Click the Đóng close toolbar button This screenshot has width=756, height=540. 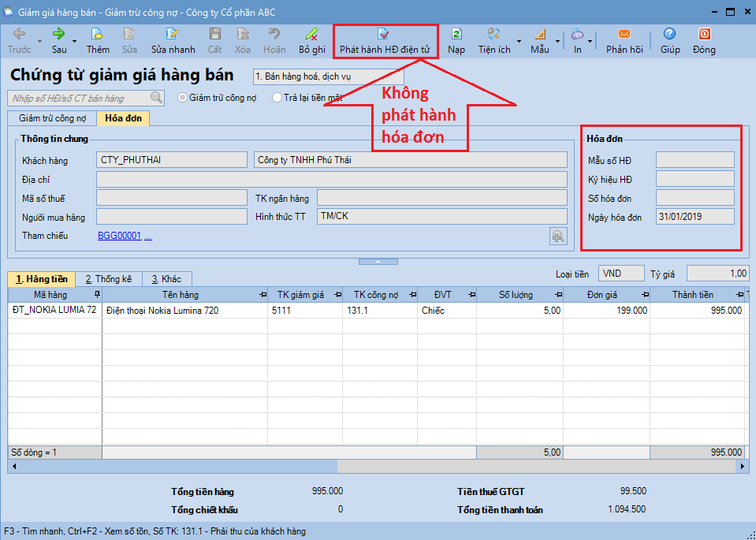click(x=704, y=34)
